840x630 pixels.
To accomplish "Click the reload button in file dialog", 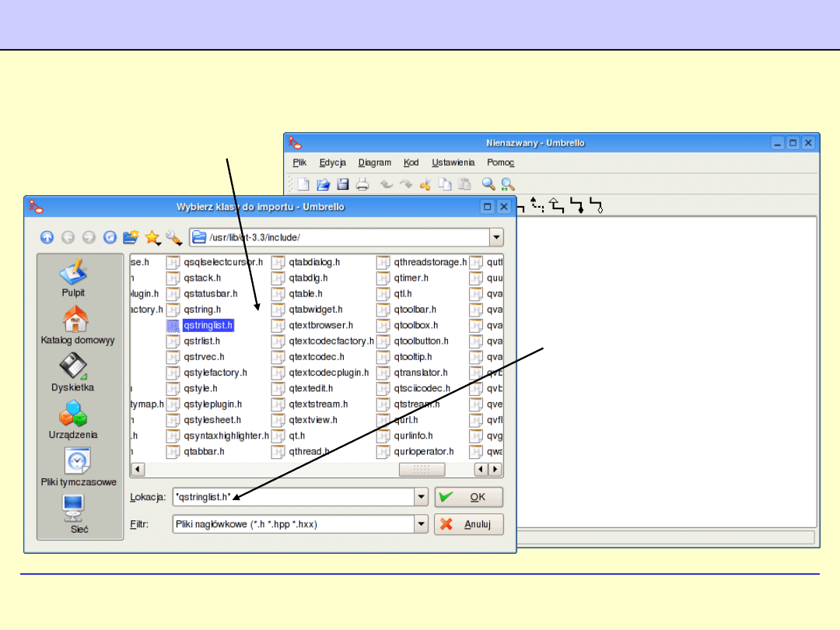I will [x=110, y=237].
